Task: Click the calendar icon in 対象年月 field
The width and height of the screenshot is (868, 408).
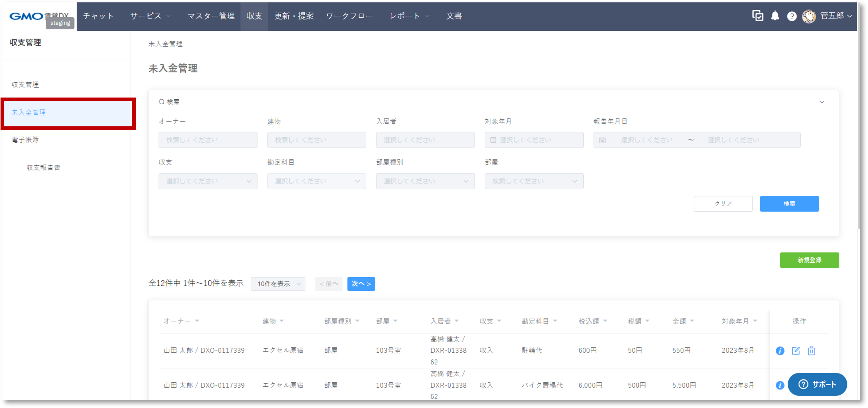Action: tap(493, 139)
